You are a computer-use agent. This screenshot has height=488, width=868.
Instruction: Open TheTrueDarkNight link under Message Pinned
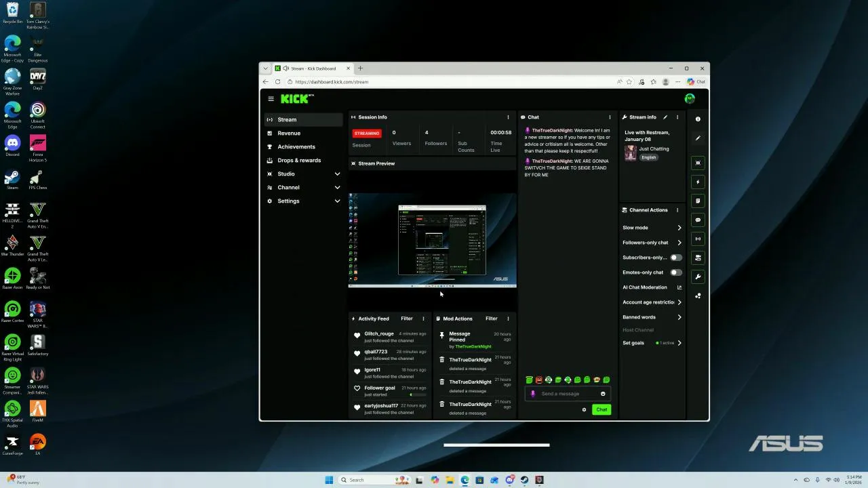tap(473, 346)
